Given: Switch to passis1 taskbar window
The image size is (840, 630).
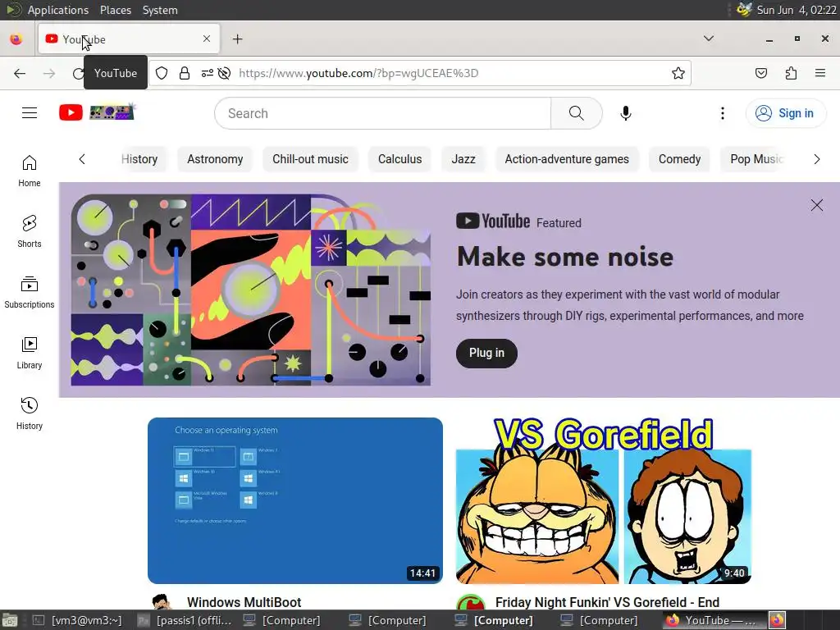Looking at the screenshot, I should coord(185,620).
